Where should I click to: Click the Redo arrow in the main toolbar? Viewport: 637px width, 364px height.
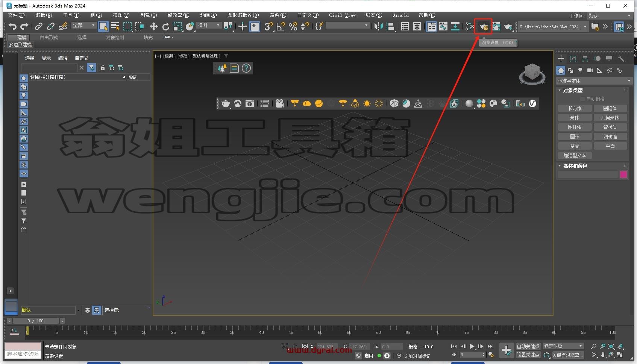tap(24, 26)
